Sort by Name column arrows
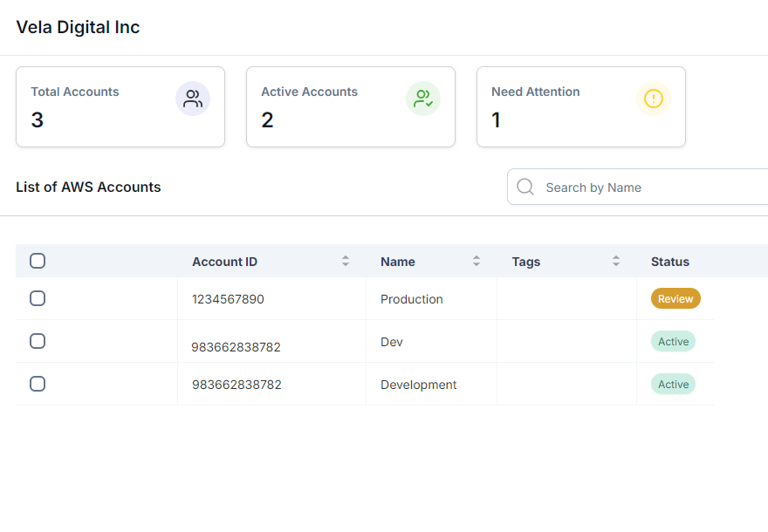Viewport: 768px width, 532px height. 477,261
